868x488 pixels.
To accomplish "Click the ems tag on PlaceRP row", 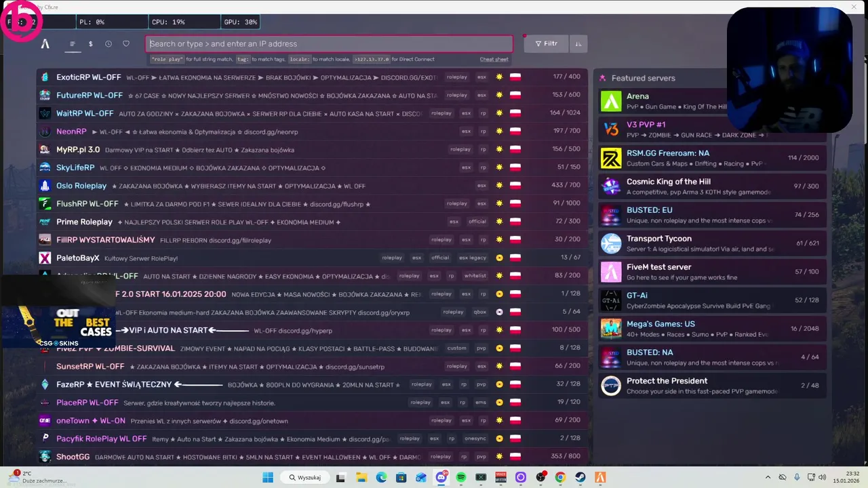I will pos(481,403).
